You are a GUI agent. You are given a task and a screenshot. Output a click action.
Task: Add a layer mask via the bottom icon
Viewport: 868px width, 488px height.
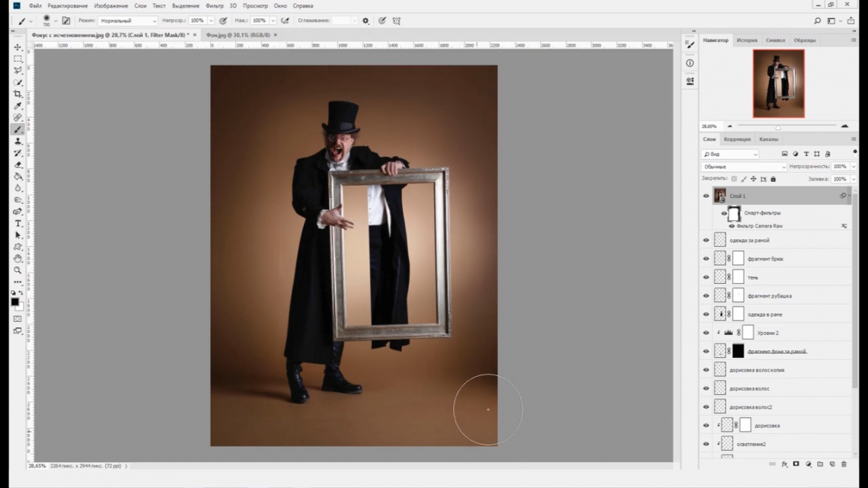coord(796,464)
